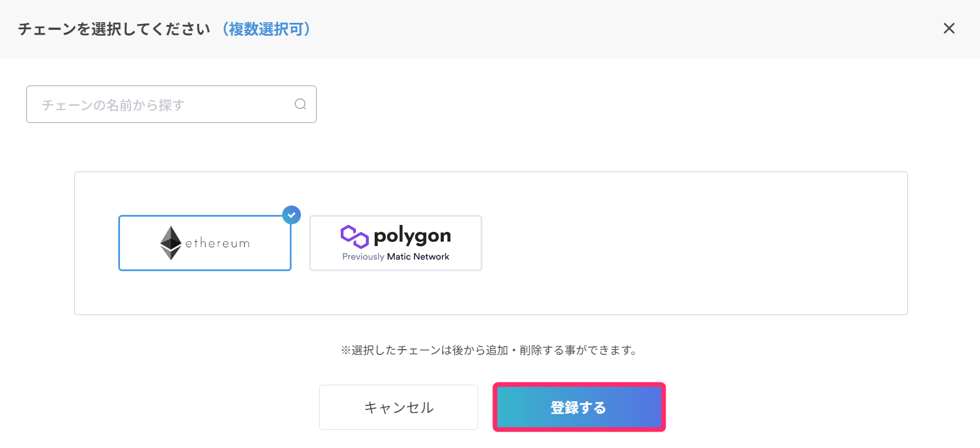This screenshot has height=448, width=980.
Task: Click the polygon wordmark text
Action: 412,236
